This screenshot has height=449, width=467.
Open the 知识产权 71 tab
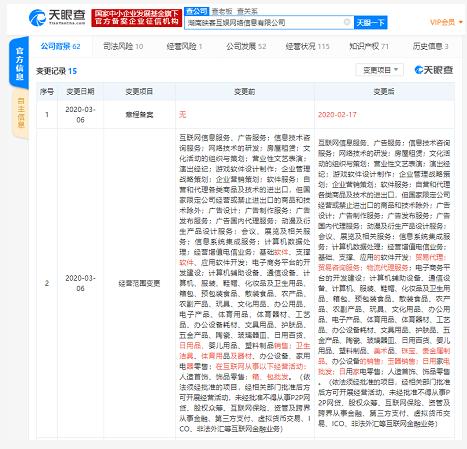[369, 46]
